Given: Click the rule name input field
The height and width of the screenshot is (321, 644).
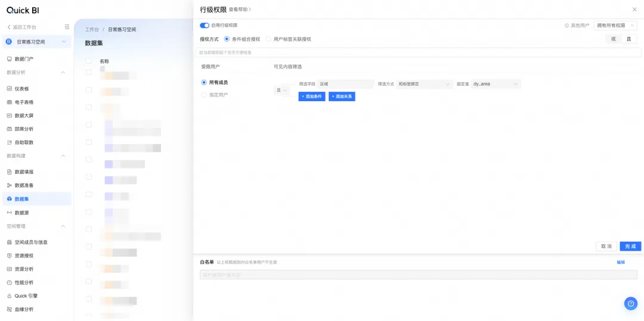Looking at the screenshot, I should [418, 52].
